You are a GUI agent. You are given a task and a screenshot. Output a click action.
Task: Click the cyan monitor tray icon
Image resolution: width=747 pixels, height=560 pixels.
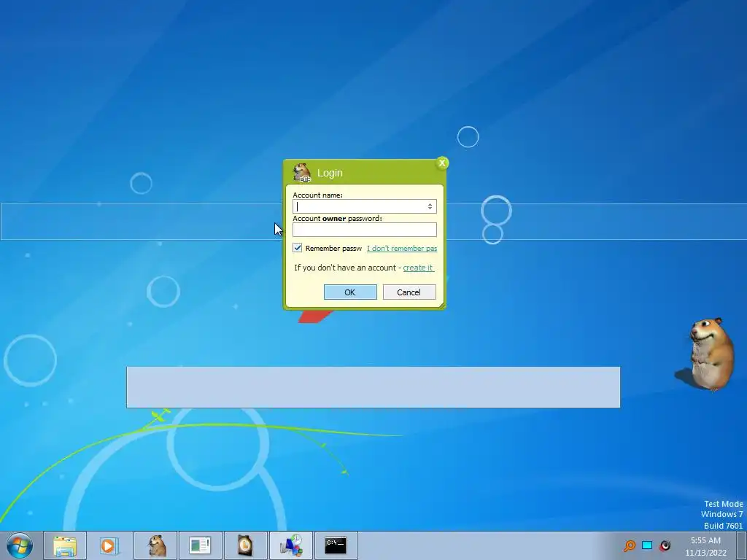[647, 545]
